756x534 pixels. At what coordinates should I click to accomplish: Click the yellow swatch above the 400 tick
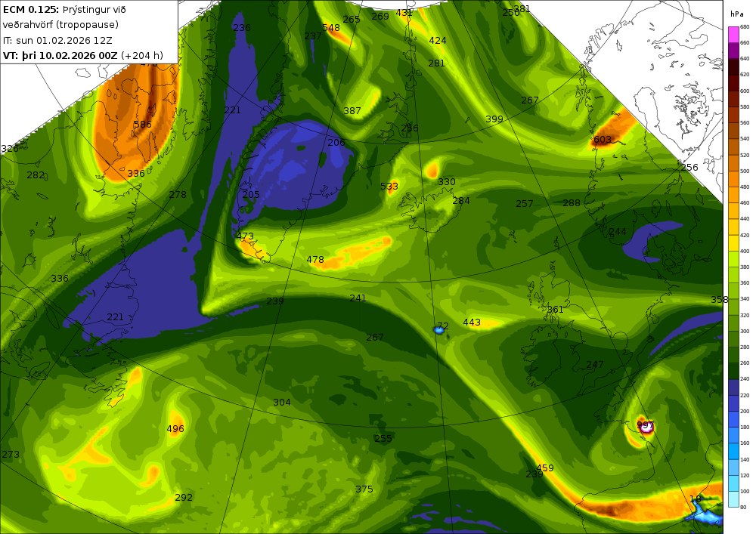pos(733,243)
